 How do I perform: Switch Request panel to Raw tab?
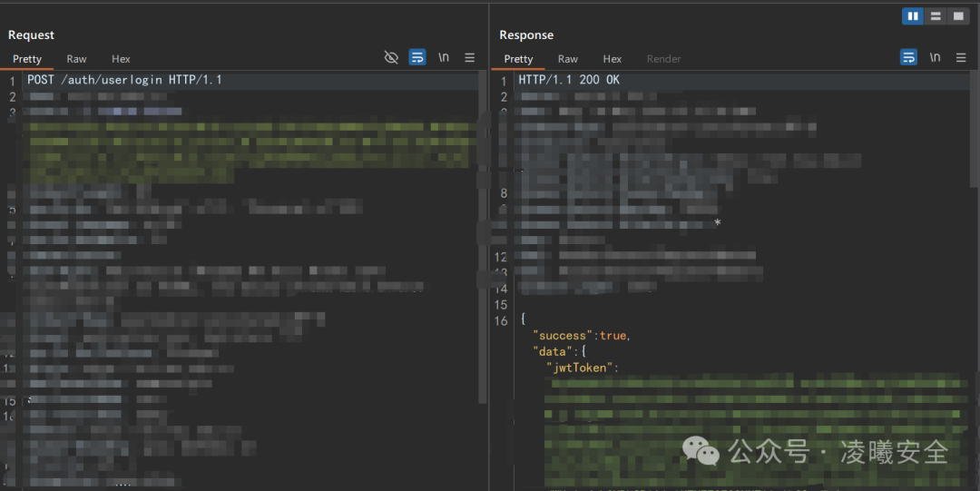point(76,59)
